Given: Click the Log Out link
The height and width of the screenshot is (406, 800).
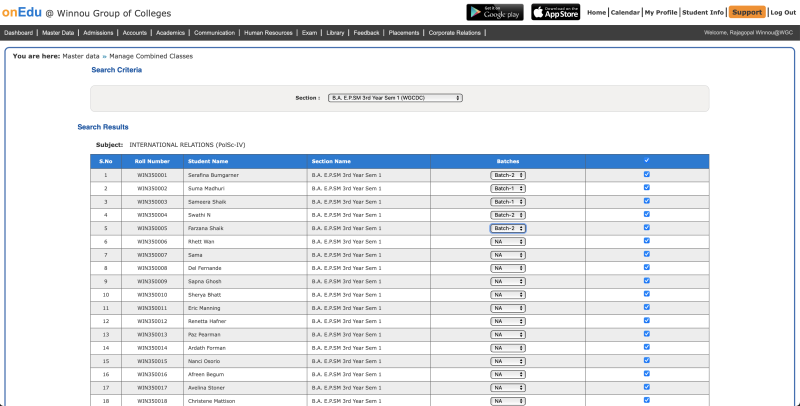Looking at the screenshot, I should tap(783, 12).
